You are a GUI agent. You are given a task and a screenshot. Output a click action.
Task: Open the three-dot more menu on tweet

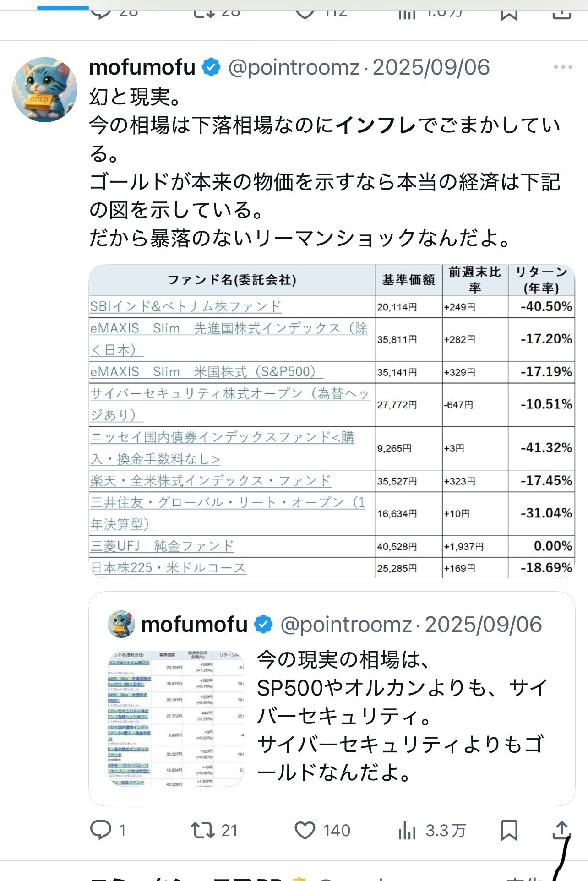563,67
